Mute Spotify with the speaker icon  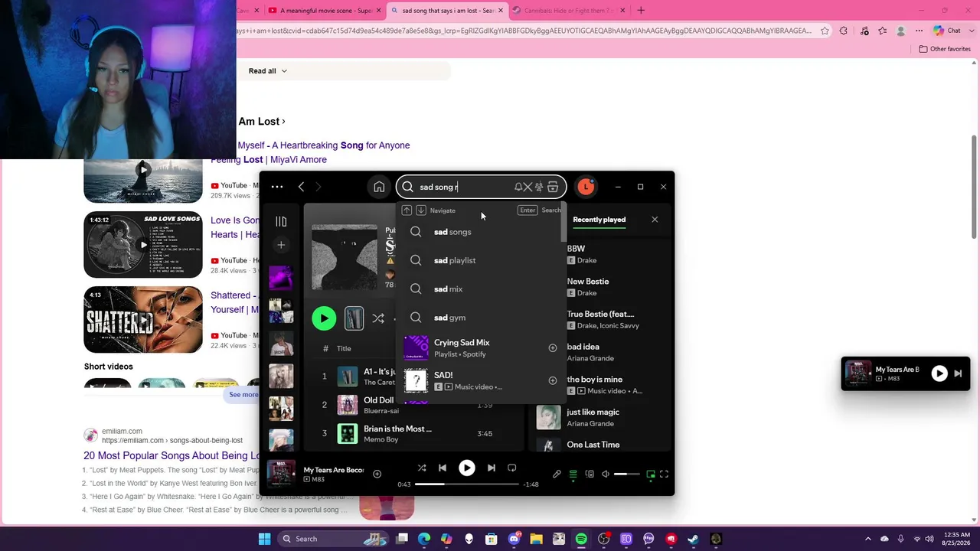[606, 474]
